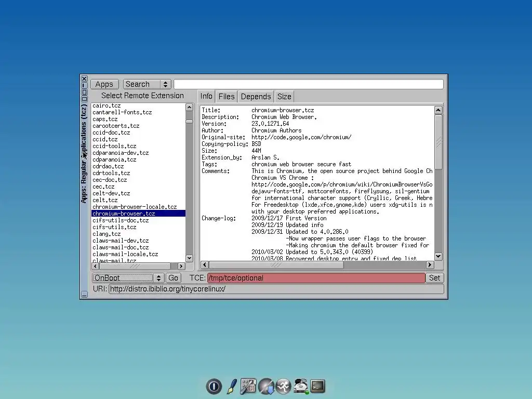The width and height of the screenshot is (532, 399).
Task: Switch to the Files tab
Action: [227, 97]
